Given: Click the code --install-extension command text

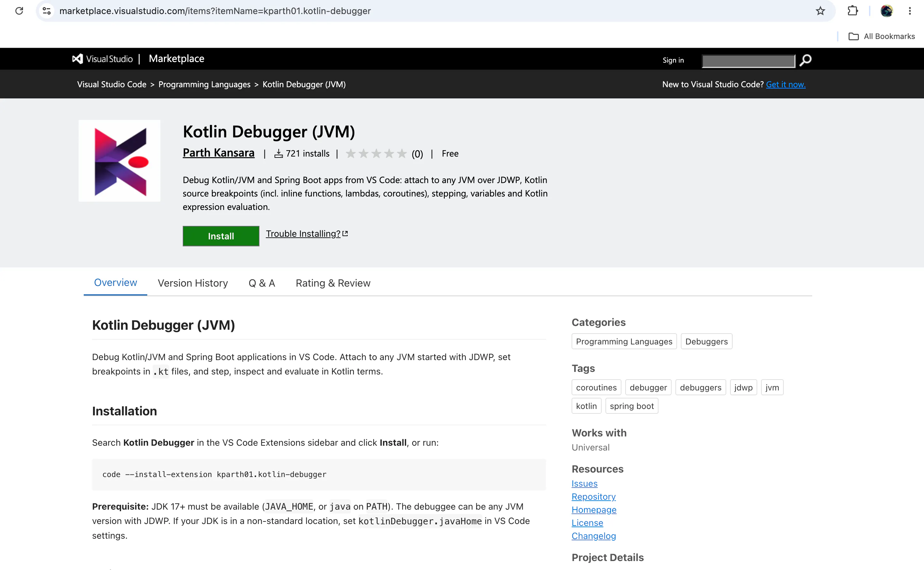Looking at the screenshot, I should [x=214, y=474].
